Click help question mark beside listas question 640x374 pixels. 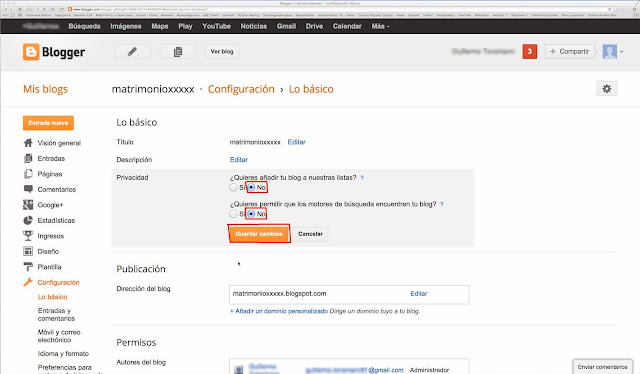[x=362, y=178]
